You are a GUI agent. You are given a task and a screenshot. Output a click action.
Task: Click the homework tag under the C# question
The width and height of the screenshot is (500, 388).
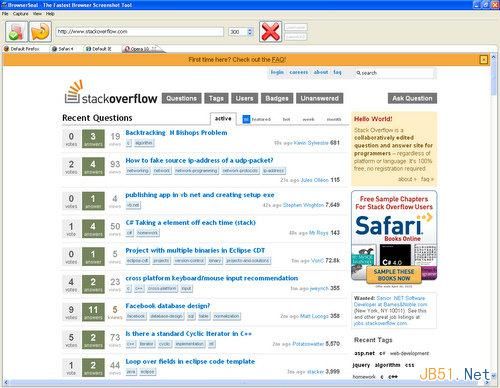coord(147,233)
